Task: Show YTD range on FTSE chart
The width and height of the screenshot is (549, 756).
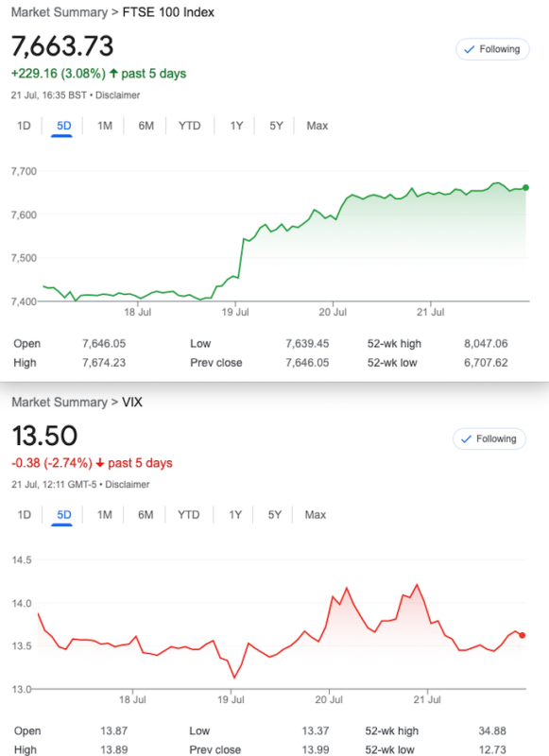Action: coord(189,126)
